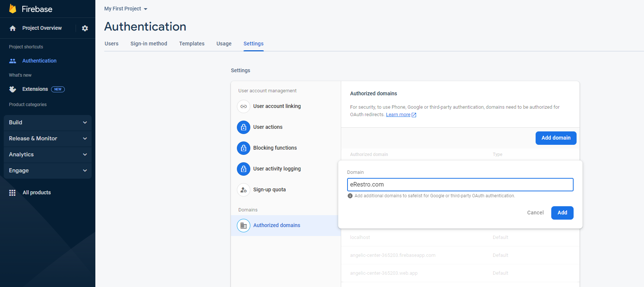Click the Blocking functions lock icon
Viewport: 644px width, 287px height.
244,148
